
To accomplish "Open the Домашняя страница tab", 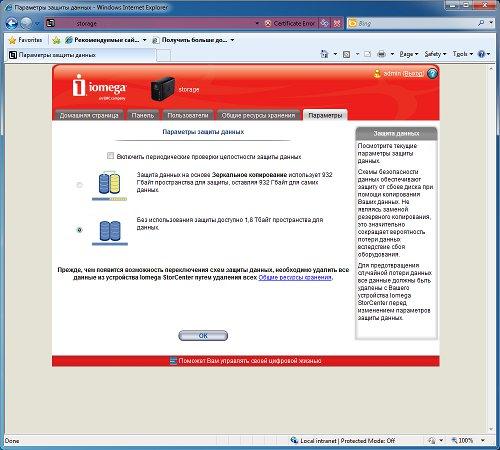I will [x=89, y=115].
